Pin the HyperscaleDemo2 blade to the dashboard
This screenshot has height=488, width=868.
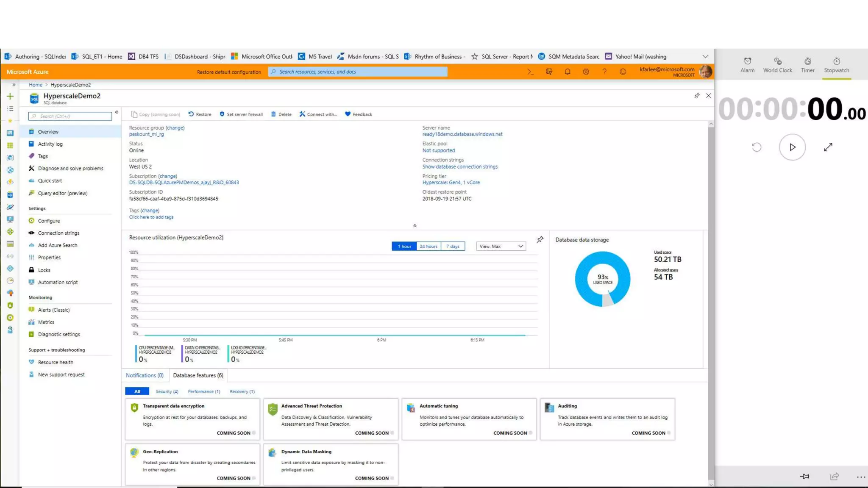(697, 96)
